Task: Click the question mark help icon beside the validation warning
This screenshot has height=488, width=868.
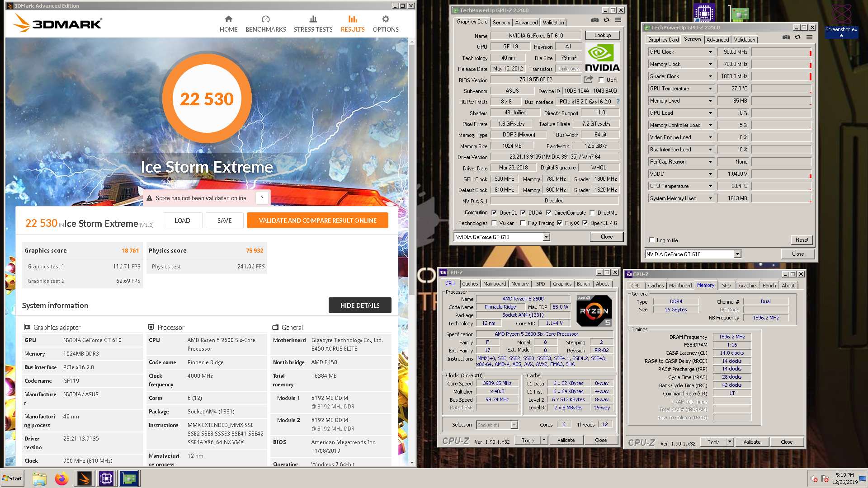Action: pyautogui.click(x=262, y=198)
